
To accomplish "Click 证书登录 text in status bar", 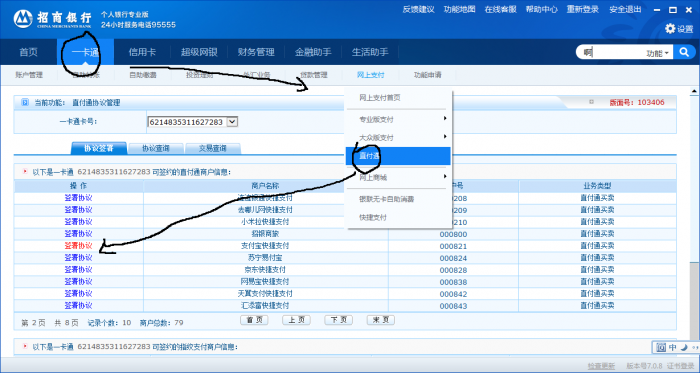I will click(681, 366).
